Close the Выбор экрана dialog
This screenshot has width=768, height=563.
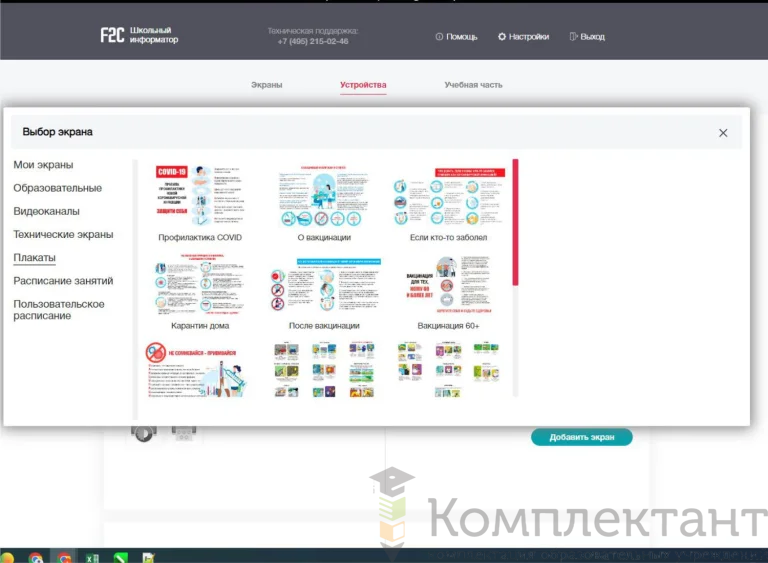[723, 133]
